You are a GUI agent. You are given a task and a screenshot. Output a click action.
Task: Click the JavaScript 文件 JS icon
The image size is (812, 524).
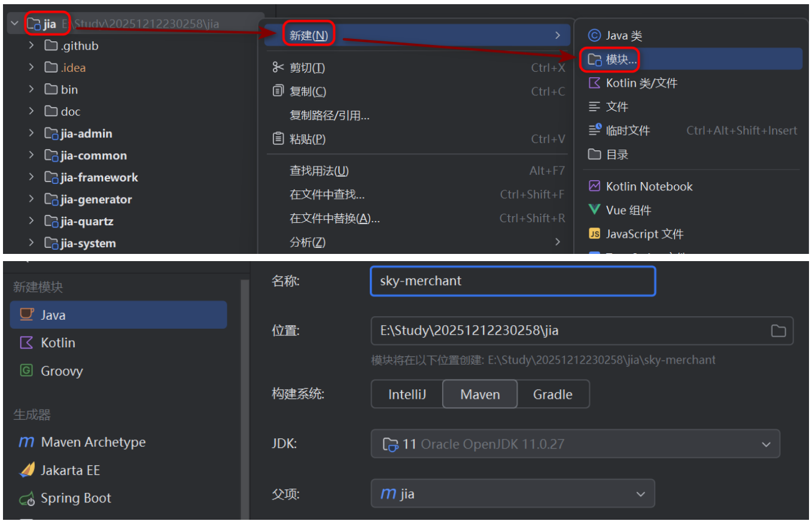pyautogui.click(x=594, y=234)
